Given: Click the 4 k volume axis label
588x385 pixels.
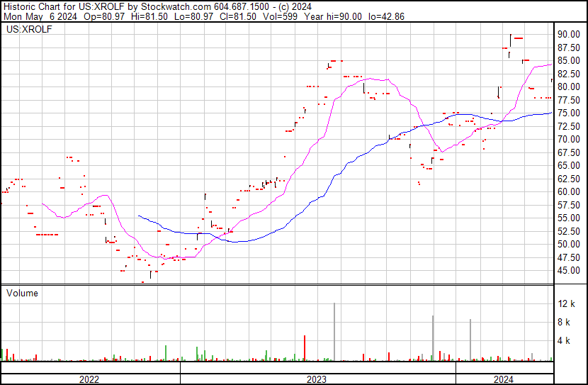Looking at the screenshot, I should (566, 341).
